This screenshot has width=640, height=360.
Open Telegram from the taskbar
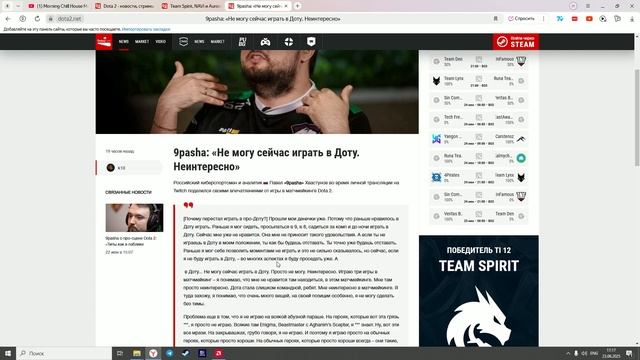(169, 353)
